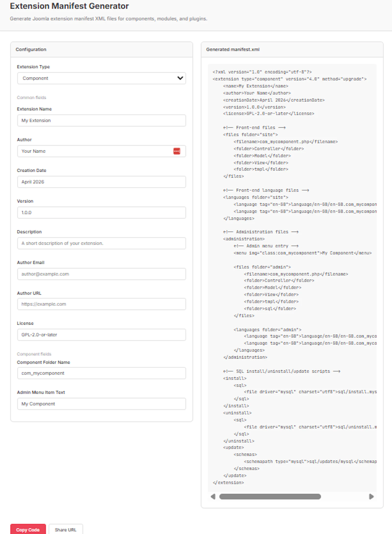392x534 pixels.
Task: Click the 'Administration files' comment line
Action: [261, 232]
